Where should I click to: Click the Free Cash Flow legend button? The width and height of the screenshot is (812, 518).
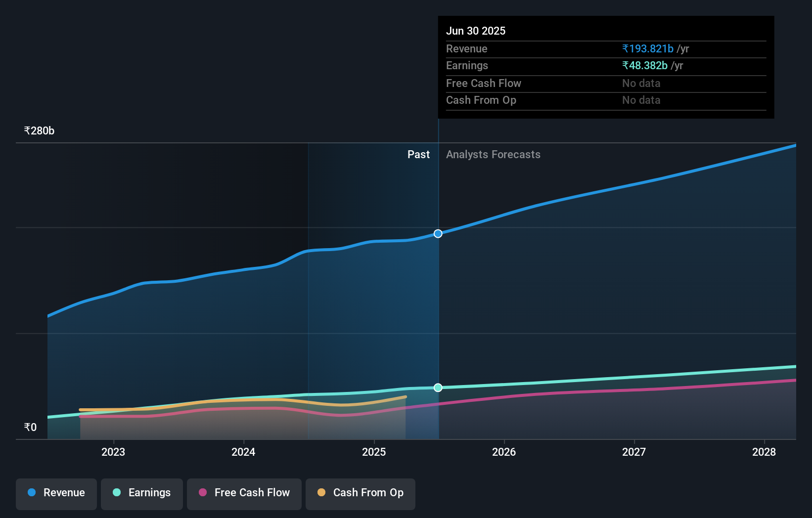(x=244, y=493)
